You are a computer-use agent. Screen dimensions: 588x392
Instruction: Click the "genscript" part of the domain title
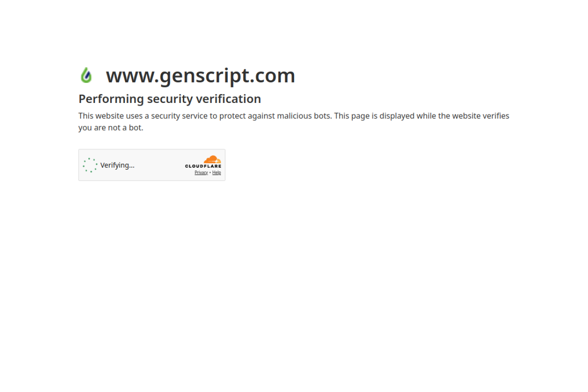(204, 75)
